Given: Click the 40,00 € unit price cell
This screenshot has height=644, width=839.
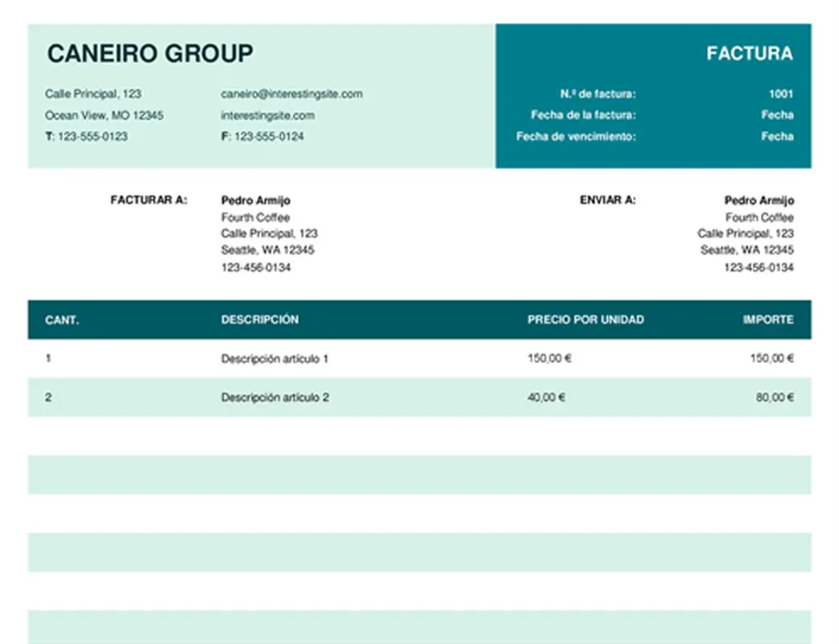Looking at the screenshot, I should pyautogui.click(x=546, y=398).
